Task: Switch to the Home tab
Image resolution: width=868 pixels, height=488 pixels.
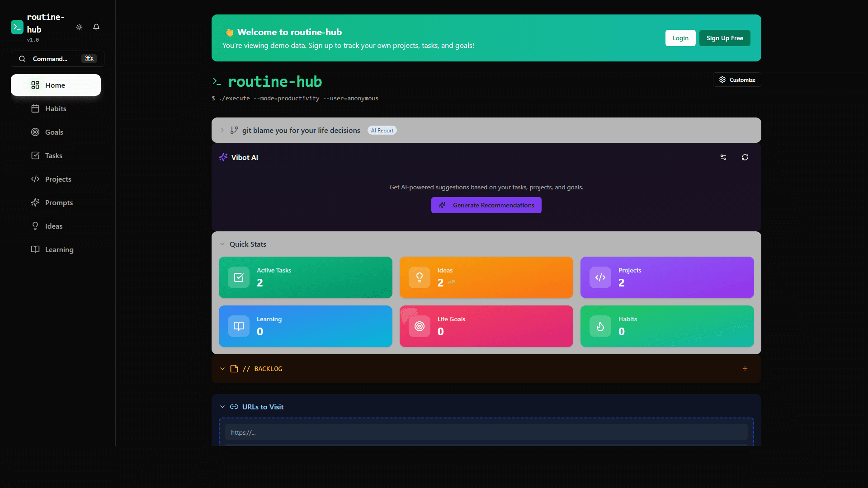Action: point(55,85)
